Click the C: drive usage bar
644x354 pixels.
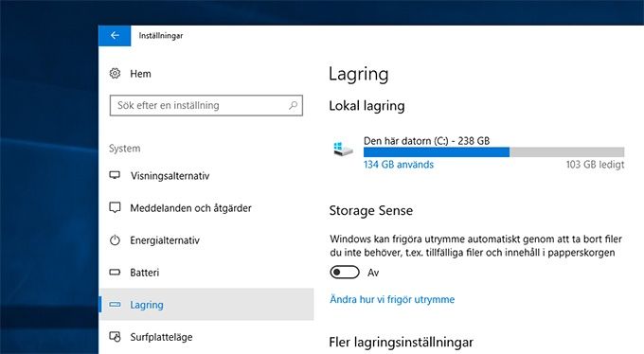[493, 152]
